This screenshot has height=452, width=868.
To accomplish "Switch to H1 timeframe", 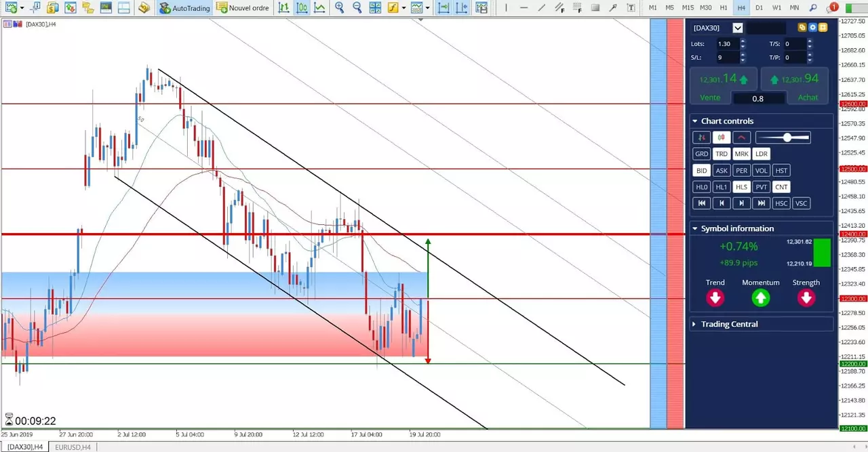I will (724, 8).
